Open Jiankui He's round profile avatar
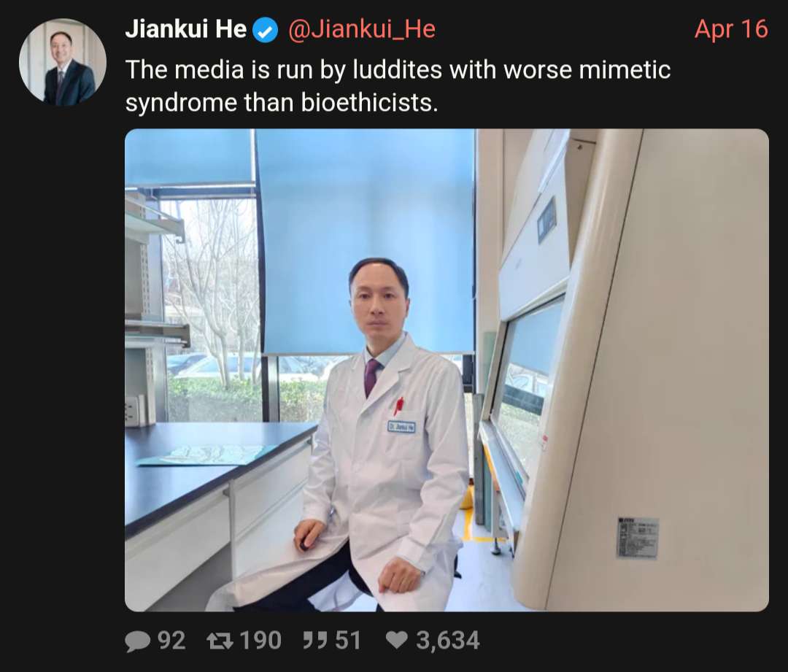This screenshot has width=788, height=672. tap(63, 62)
